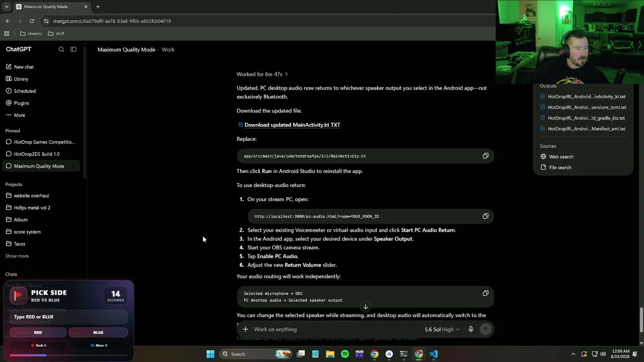
Task: Reload the ChatGPT page
Action: (32, 21)
